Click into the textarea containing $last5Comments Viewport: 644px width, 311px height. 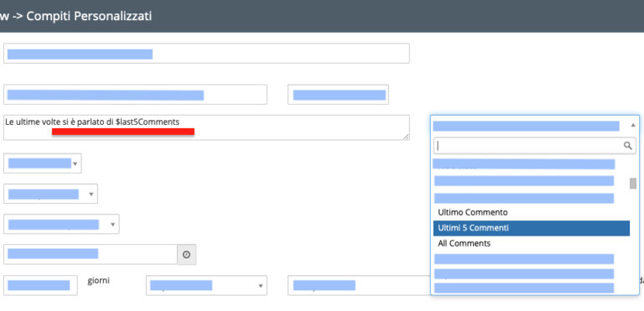pos(206,127)
